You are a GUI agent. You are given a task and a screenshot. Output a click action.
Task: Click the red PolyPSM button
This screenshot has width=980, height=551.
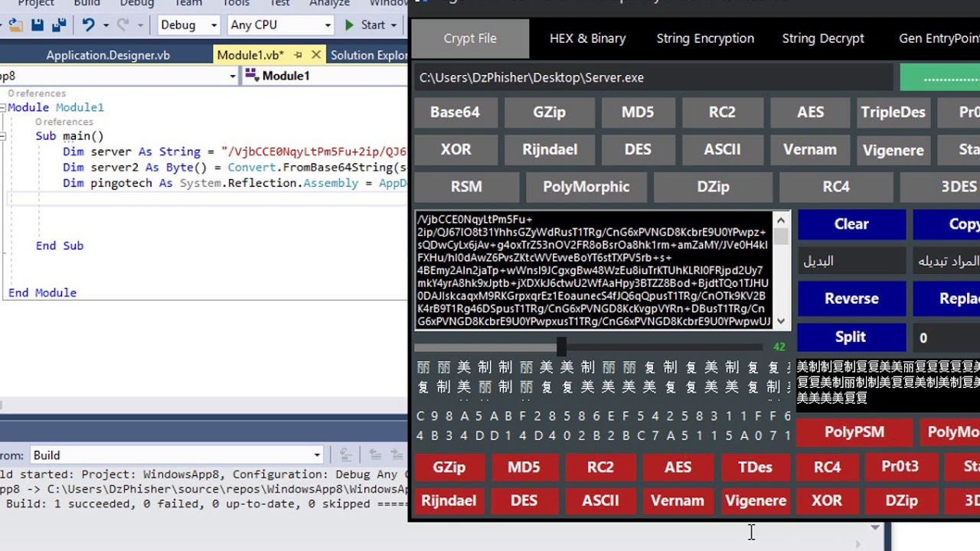click(854, 432)
